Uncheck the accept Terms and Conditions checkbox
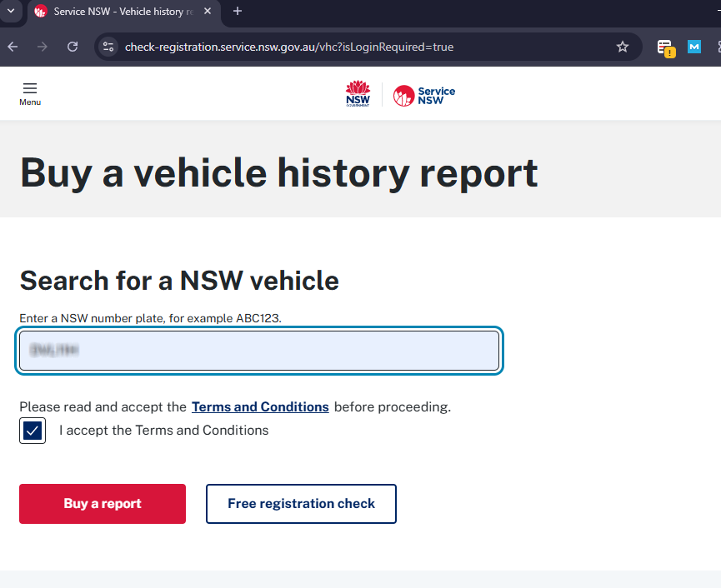Viewport: 721px width, 588px height. tap(33, 431)
